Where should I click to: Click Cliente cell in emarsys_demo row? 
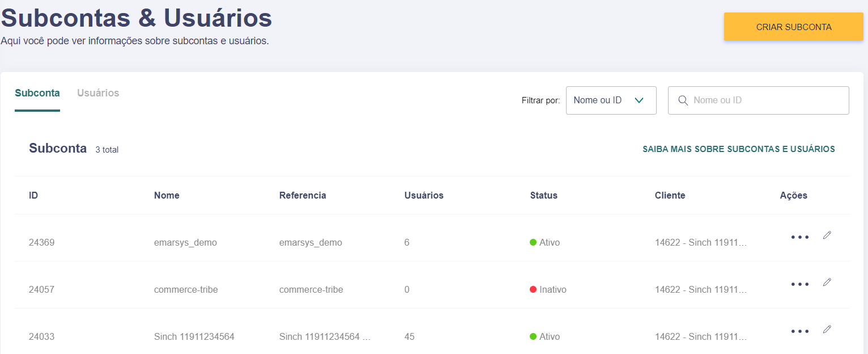click(x=701, y=242)
